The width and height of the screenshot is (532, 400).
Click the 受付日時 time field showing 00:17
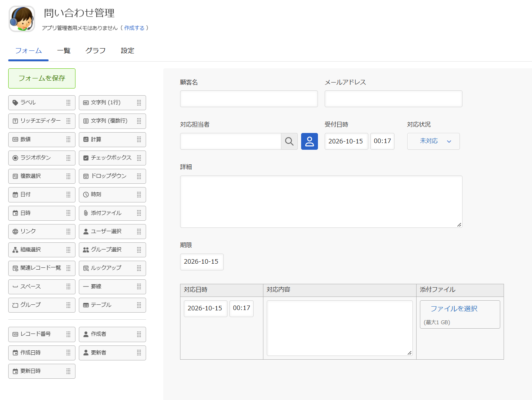click(x=382, y=141)
